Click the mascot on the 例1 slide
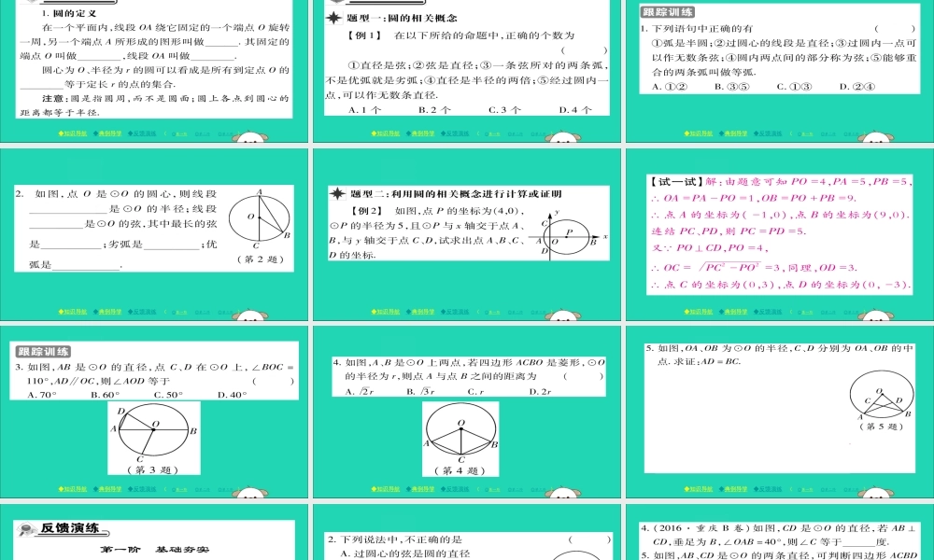 563,137
